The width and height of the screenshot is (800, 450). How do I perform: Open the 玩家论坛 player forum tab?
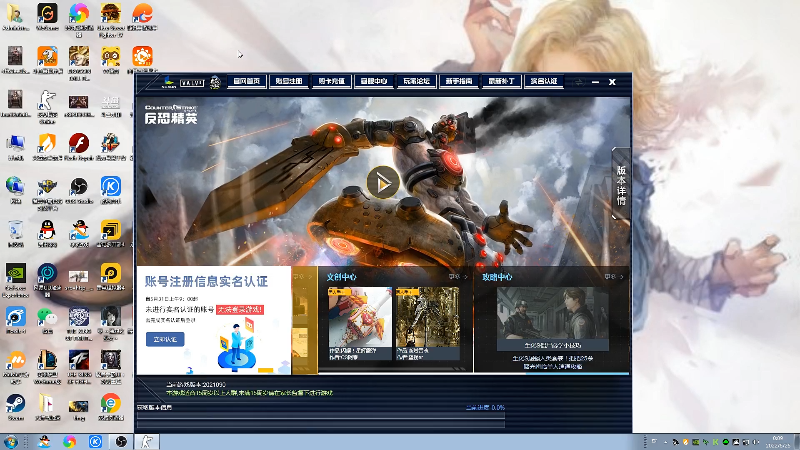click(x=416, y=81)
